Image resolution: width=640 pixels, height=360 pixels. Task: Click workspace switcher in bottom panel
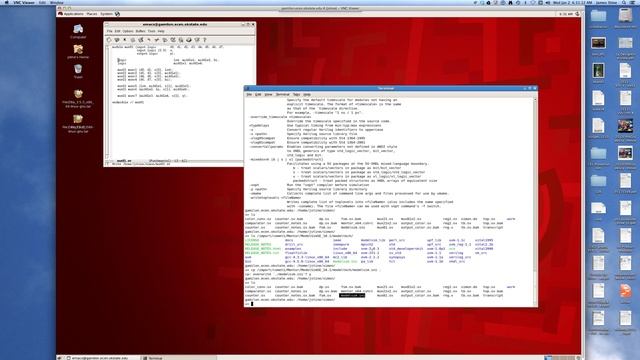pos(561,358)
